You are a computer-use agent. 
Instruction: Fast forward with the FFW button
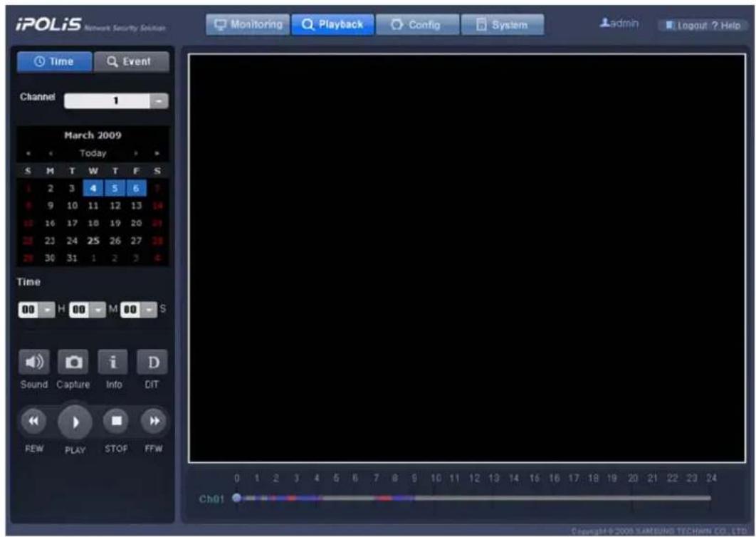[154, 421]
